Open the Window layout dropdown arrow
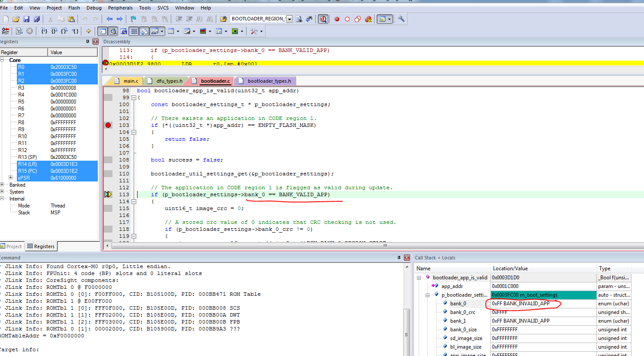The height and width of the screenshot is (356, 644). pyautogui.click(x=389, y=19)
